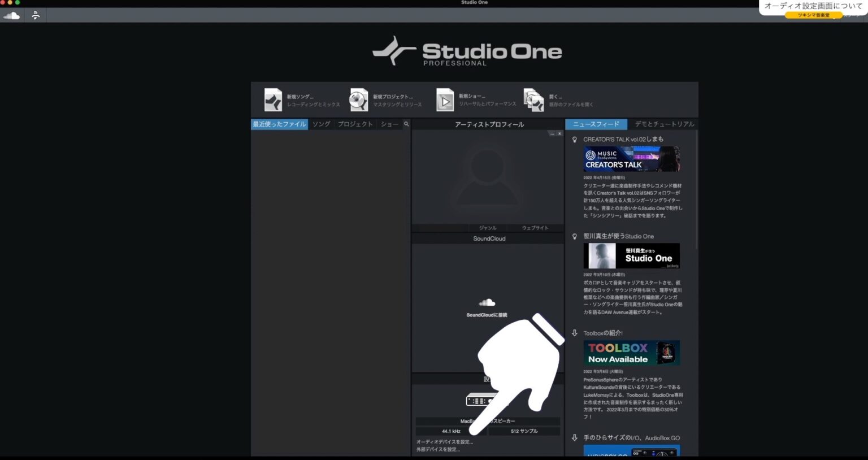This screenshot has width=868, height=460.
Task: Create a new song with 新規ソング icon
Action: [x=273, y=99]
